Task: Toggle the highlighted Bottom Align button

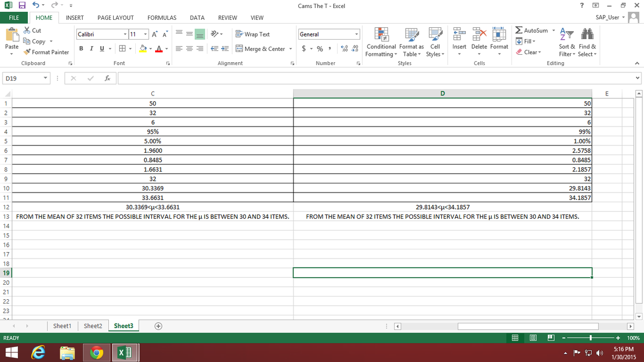Action: click(x=200, y=34)
